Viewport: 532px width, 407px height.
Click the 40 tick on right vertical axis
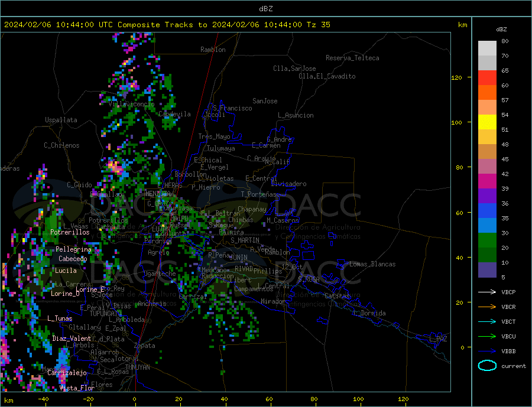[459, 258]
